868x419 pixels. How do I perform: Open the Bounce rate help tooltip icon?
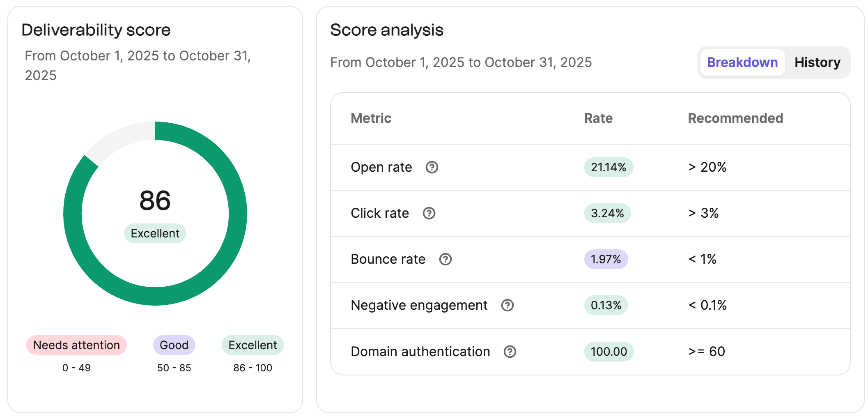click(446, 259)
